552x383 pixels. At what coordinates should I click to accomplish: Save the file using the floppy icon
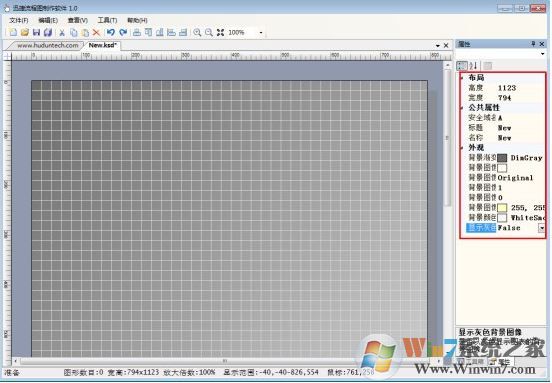[x=36, y=33]
